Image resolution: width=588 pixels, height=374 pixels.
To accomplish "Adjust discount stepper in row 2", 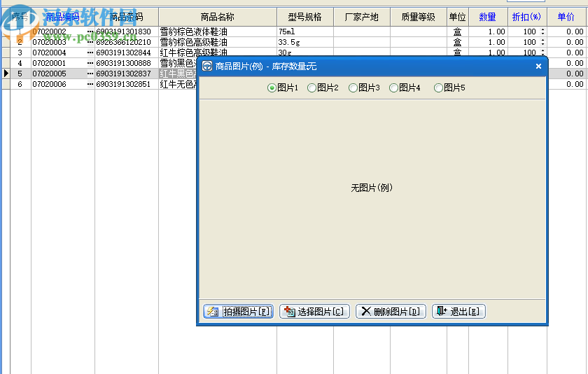I will pos(542,42).
